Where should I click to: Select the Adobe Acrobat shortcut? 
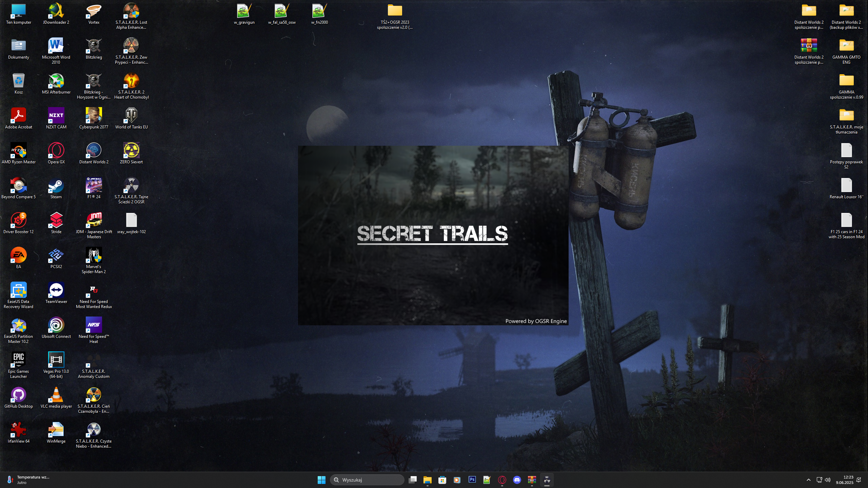coord(18,119)
